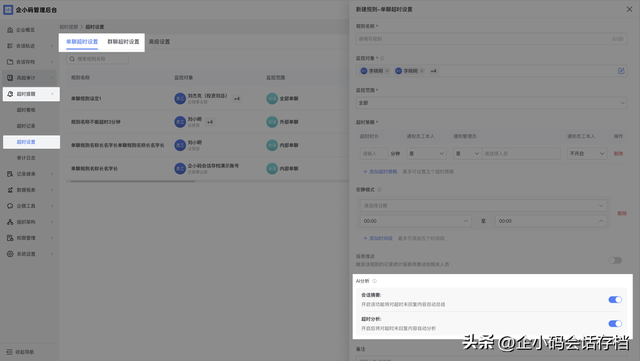Click the 企小码 logo icon in the header

point(8,9)
